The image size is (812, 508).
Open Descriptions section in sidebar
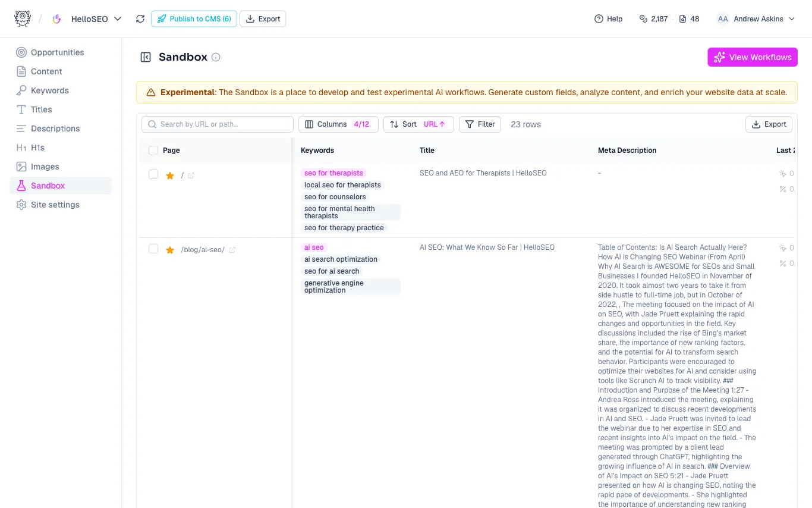pyautogui.click(x=61, y=128)
